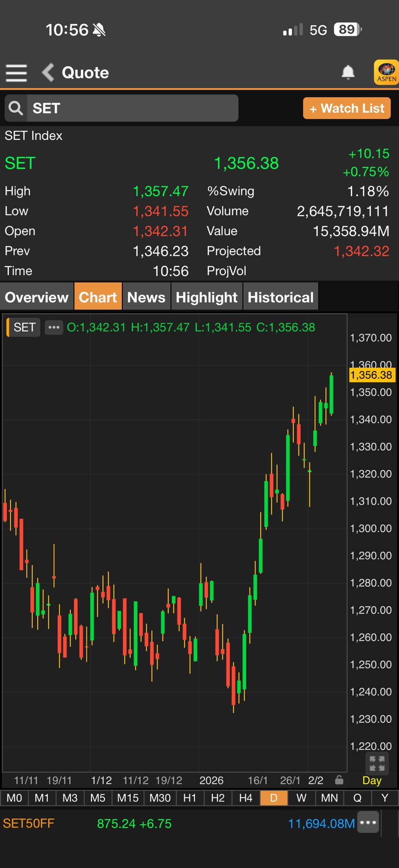Screen dimensions: 399x868
Task: Open the Historical tab
Action: tap(280, 297)
